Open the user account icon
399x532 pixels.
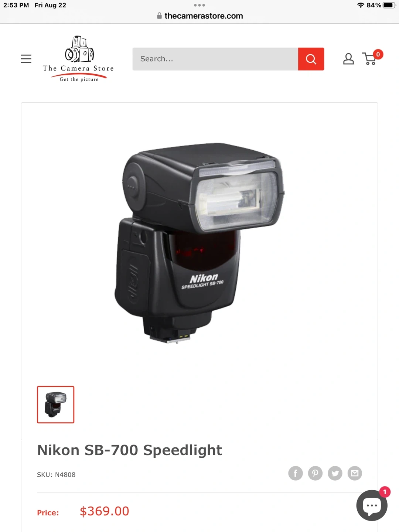point(348,59)
